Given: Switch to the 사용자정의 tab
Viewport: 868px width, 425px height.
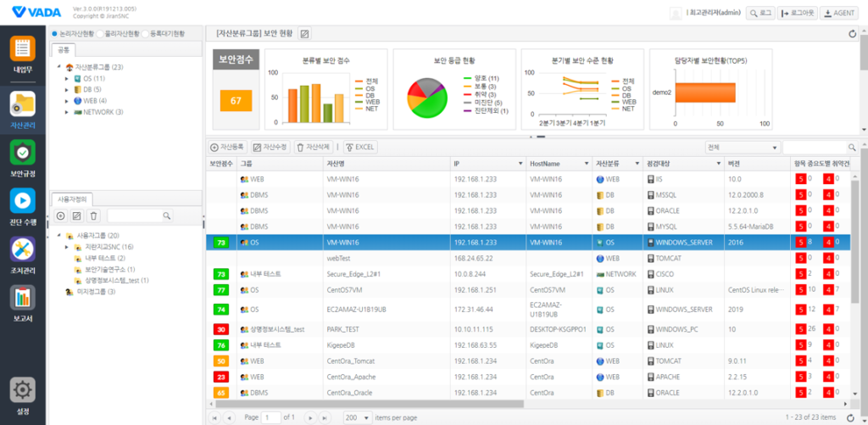Looking at the screenshot, I should [x=73, y=199].
